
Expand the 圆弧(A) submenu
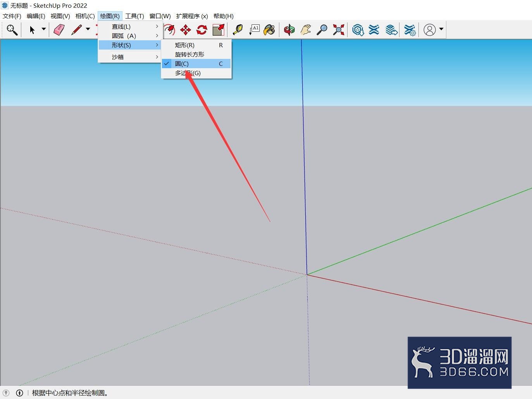pos(130,36)
